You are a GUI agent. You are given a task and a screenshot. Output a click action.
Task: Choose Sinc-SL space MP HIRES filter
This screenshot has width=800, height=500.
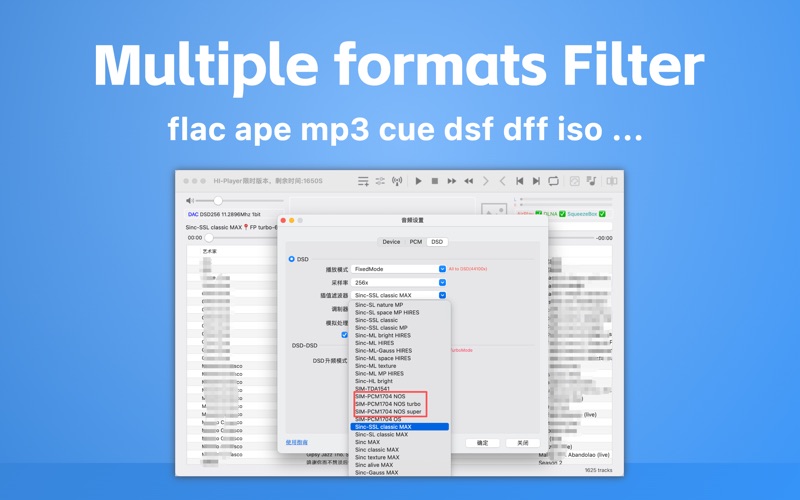pyautogui.click(x=387, y=312)
